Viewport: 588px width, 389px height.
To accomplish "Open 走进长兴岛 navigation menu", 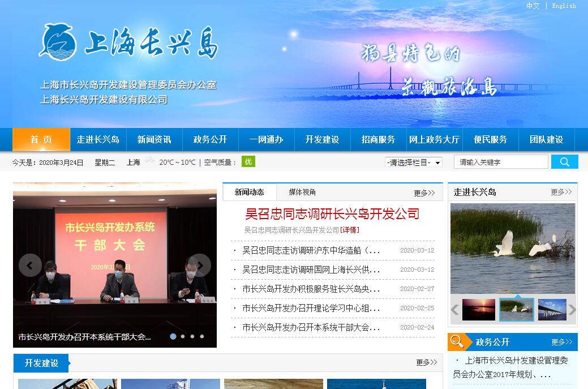I will (98, 139).
